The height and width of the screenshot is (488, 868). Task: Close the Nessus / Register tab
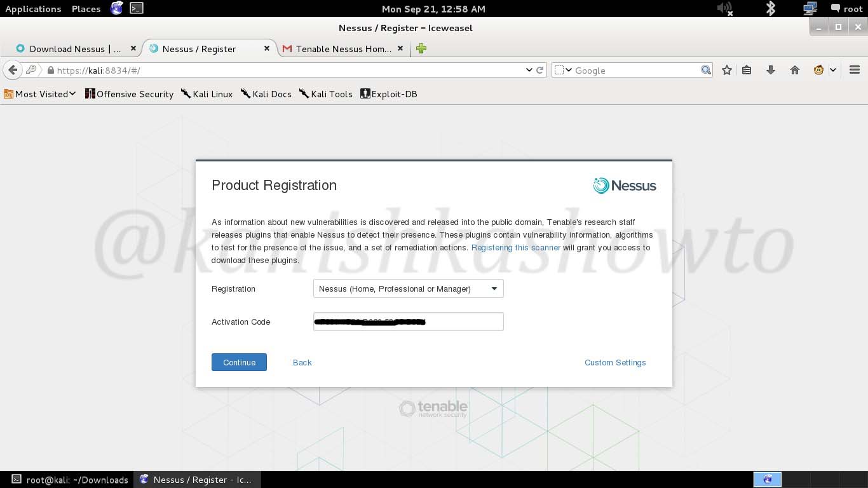(x=267, y=48)
